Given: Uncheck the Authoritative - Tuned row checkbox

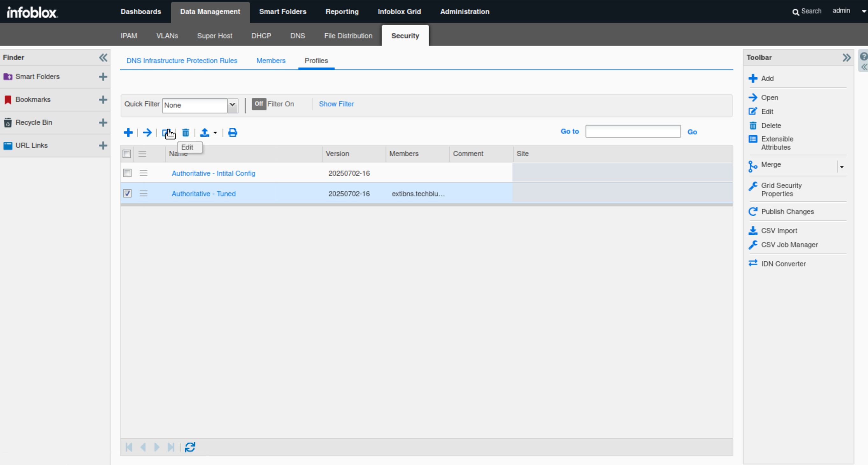Looking at the screenshot, I should pos(127,193).
